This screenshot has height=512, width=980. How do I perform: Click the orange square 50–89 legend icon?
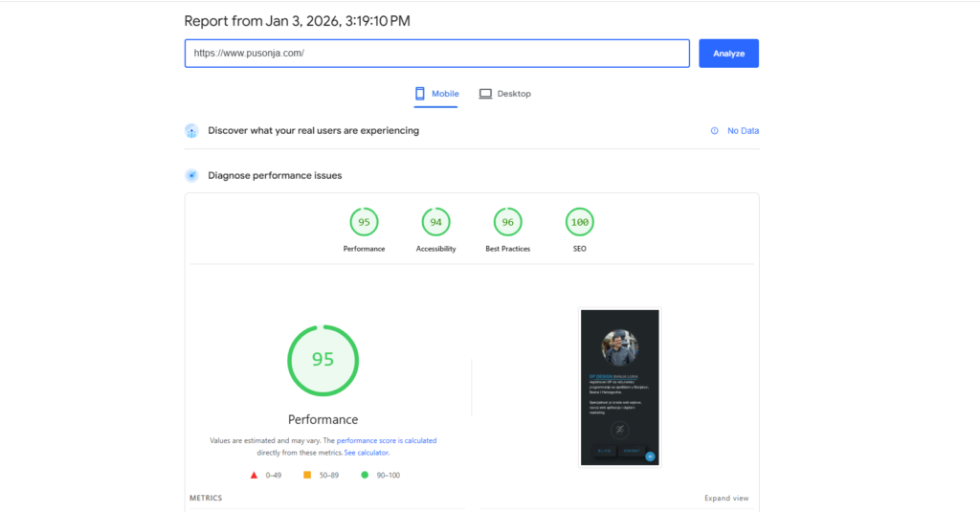[307, 475]
